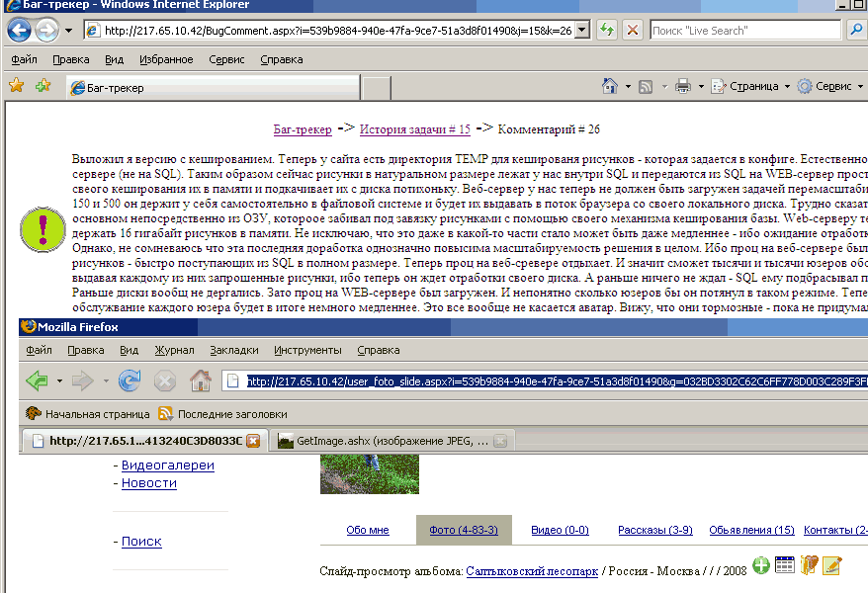Close the http://217.65.1... Firefox tab

tap(253, 441)
